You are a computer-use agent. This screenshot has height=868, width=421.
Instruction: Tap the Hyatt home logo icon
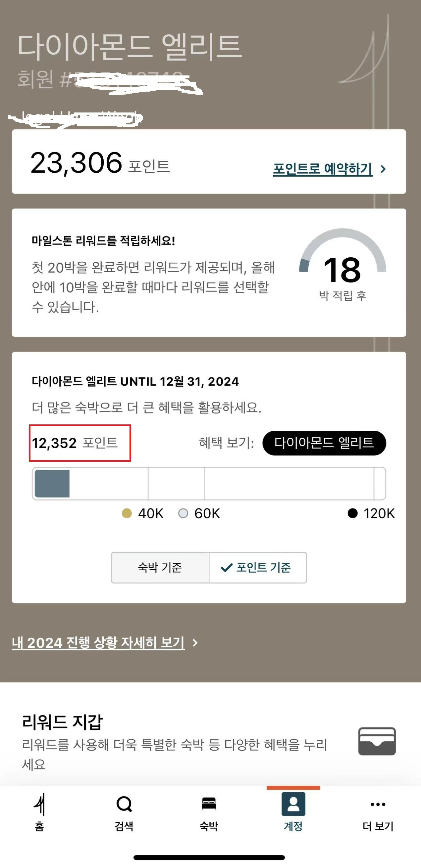pyautogui.click(x=39, y=804)
